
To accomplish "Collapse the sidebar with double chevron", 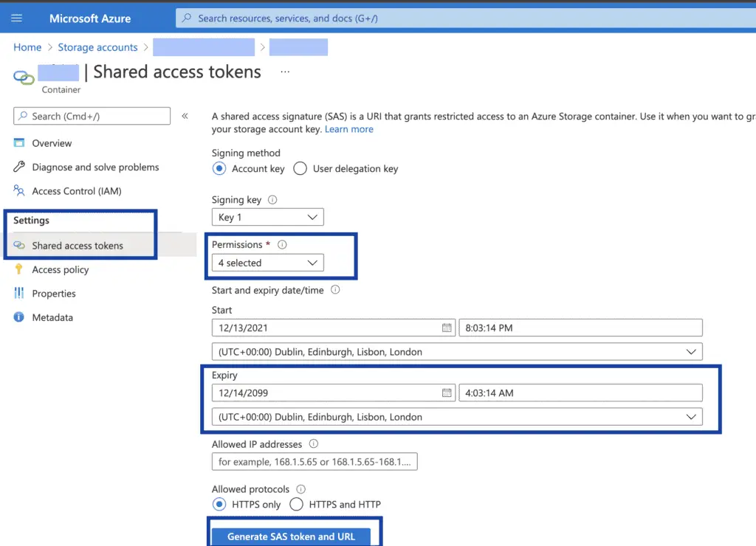I will coord(185,116).
